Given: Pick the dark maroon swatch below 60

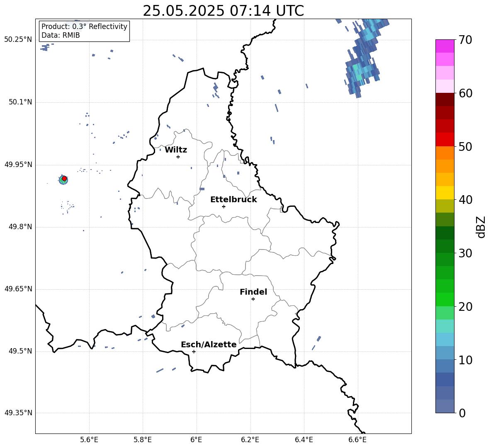Looking at the screenshot, I should click(x=445, y=99).
